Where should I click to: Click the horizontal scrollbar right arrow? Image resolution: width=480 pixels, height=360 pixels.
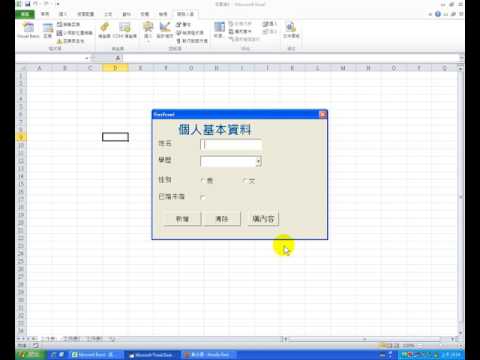pyautogui.click(x=453, y=339)
